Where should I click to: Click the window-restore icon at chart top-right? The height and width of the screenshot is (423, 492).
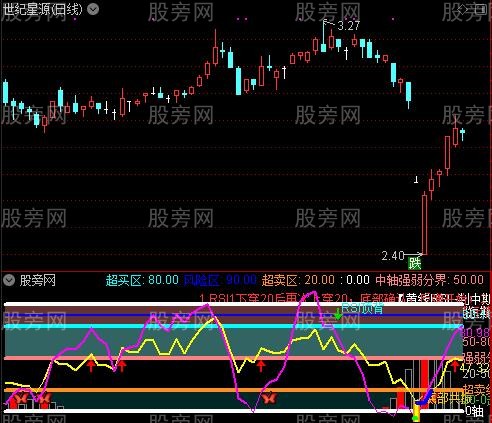tap(480, 9)
